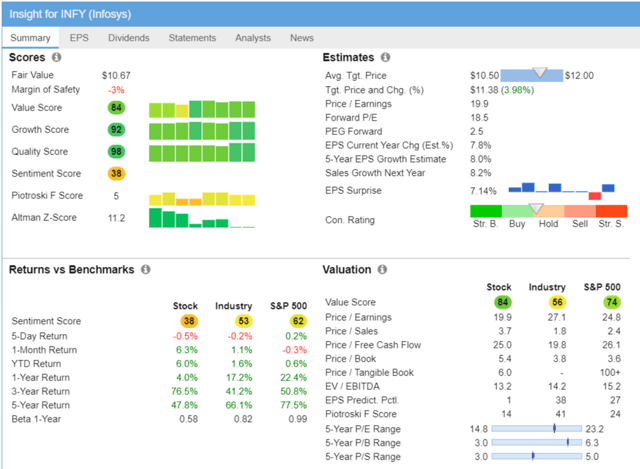This screenshot has height=469, width=640.
Task: Click the 5-Year P/E Range bar
Action: tap(537, 429)
